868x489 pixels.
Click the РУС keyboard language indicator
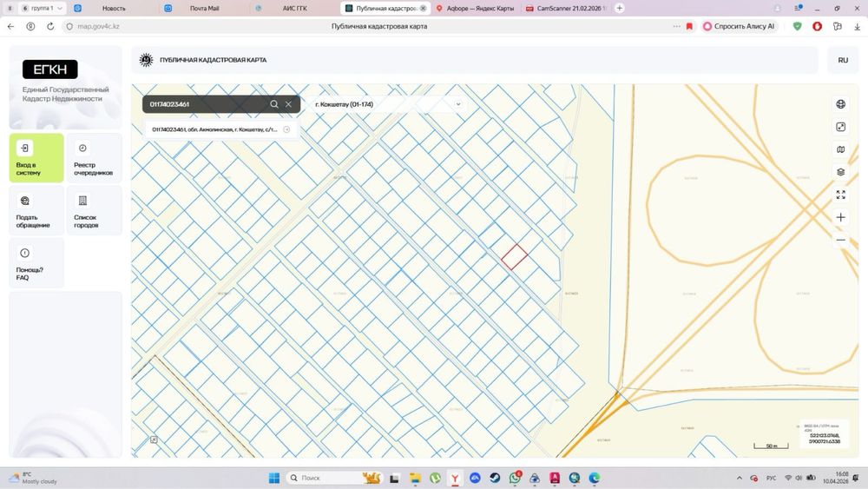point(771,478)
